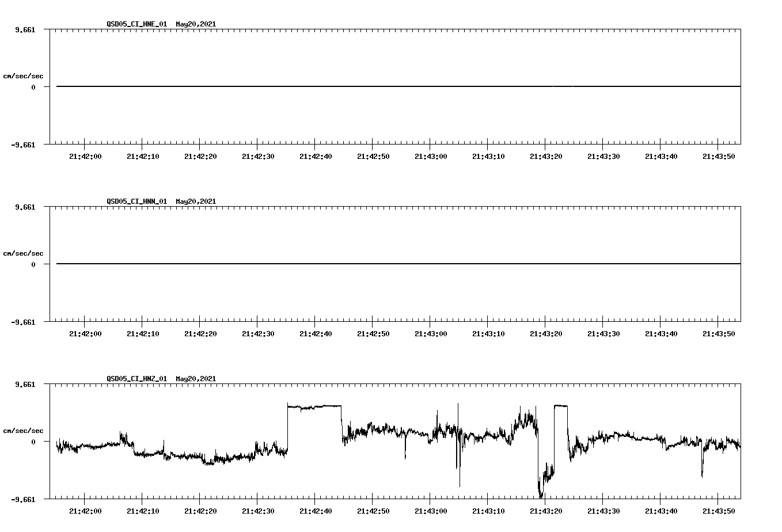This screenshot has width=782, height=532.
Task: Click the HNZ plateau between 21:42:35 and 21:42:45
Action: [x=314, y=406]
